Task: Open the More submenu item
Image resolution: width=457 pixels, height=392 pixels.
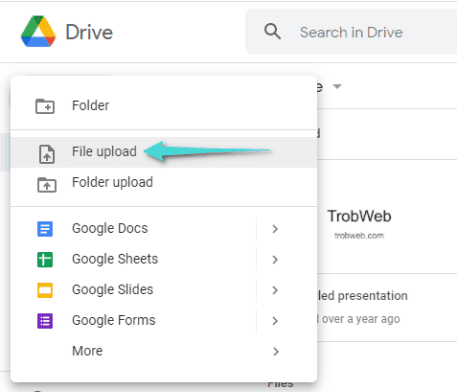Action: pos(164,351)
